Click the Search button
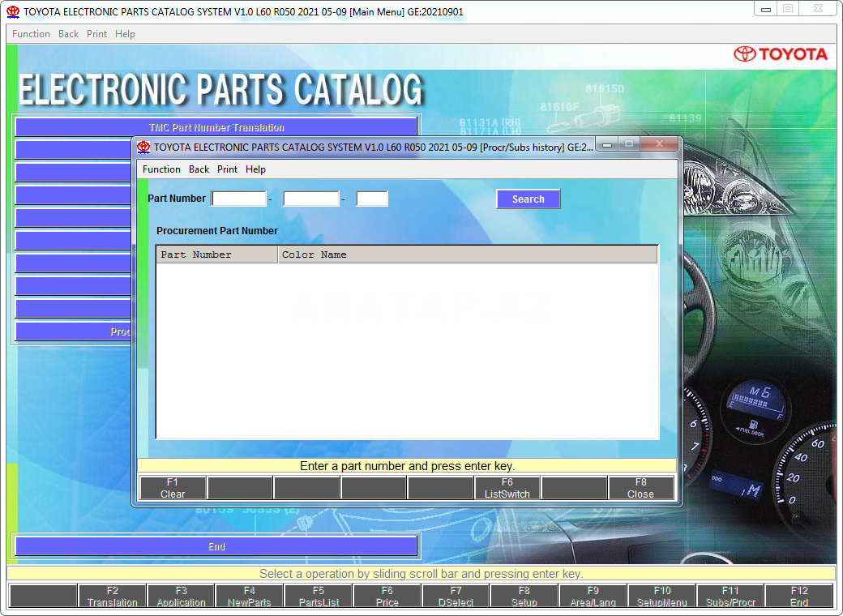 pyautogui.click(x=528, y=199)
